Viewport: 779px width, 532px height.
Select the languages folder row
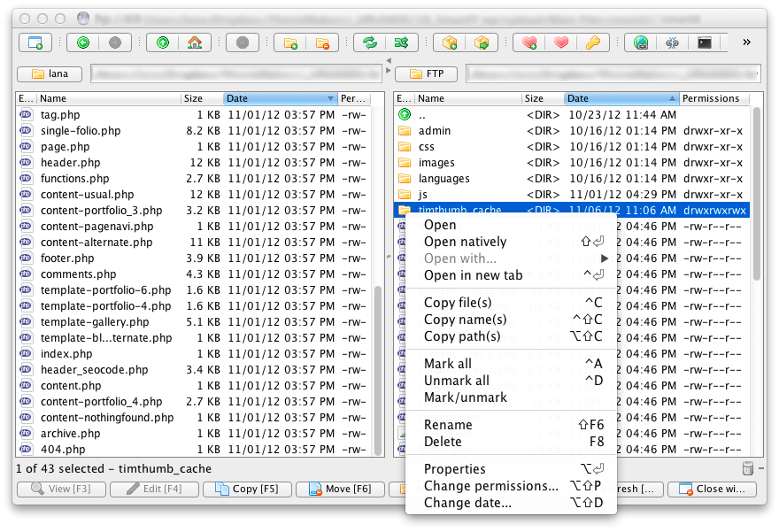click(572, 178)
